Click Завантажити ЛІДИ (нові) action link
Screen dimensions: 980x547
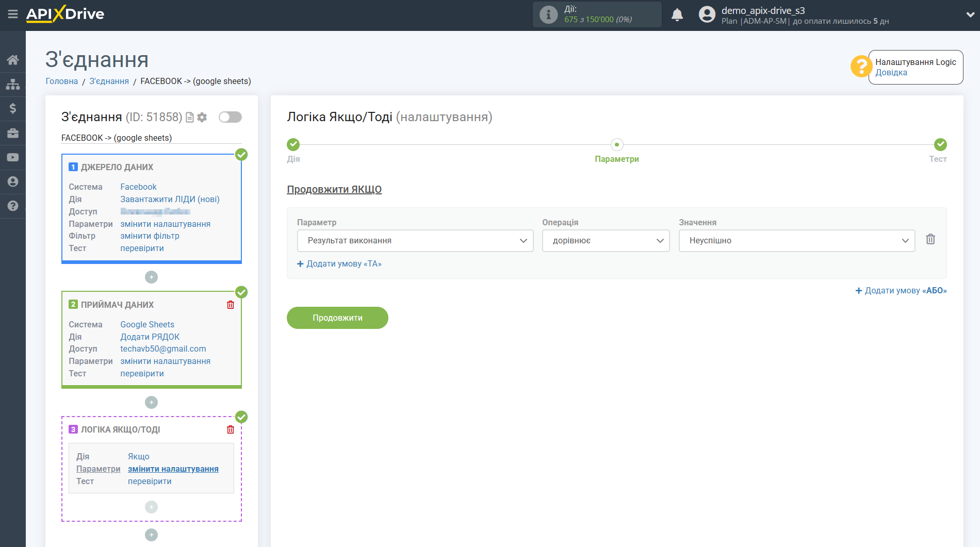(170, 200)
